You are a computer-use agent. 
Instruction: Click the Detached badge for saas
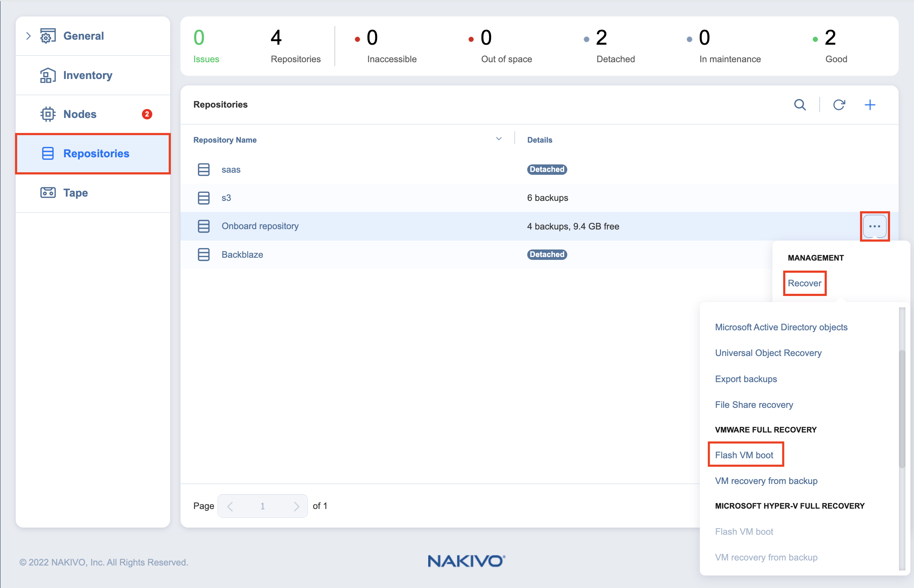click(547, 169)
